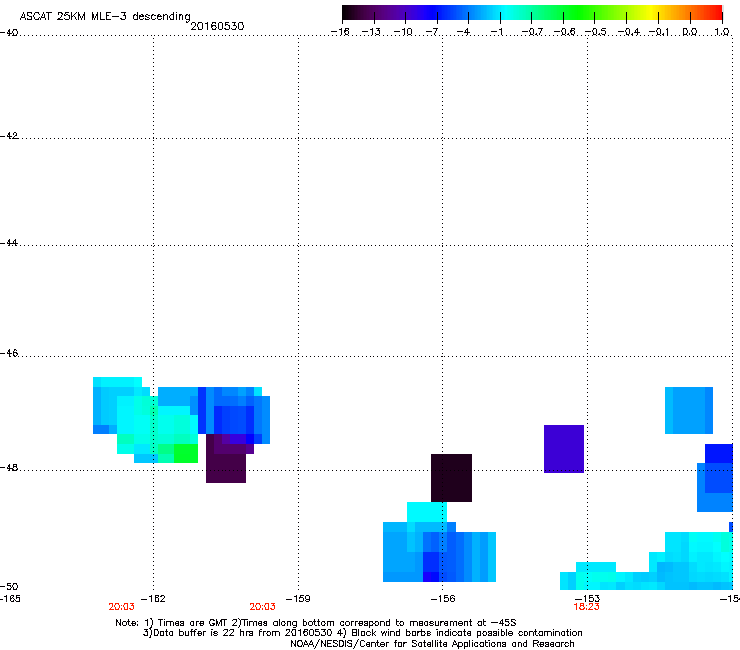Click the -40 latitude axis label

[9, 33]
